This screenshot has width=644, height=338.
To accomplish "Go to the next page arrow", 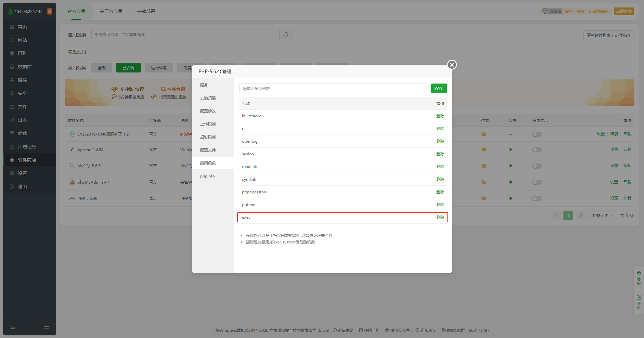I will 581,216.
